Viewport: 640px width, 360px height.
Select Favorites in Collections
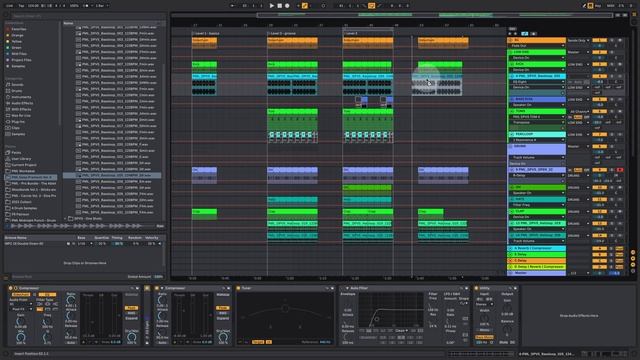coord(19,29)
